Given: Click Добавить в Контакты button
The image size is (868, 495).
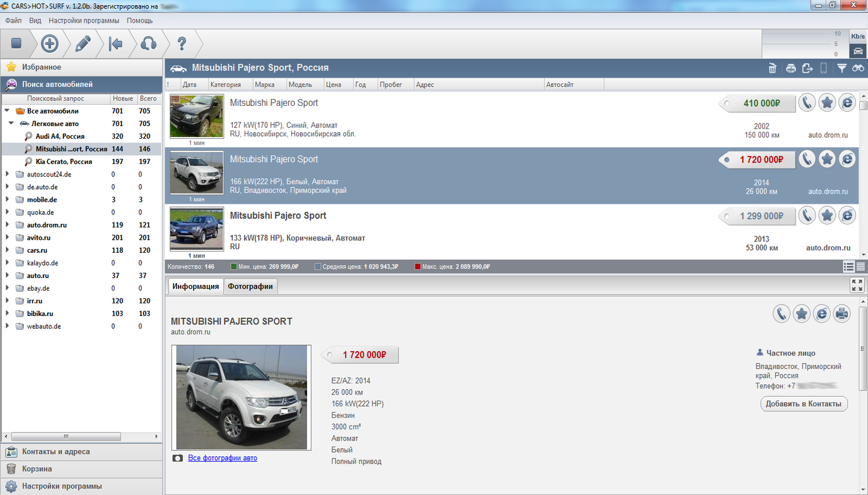Looking at the screenshot, I should (x=804, y=404).
